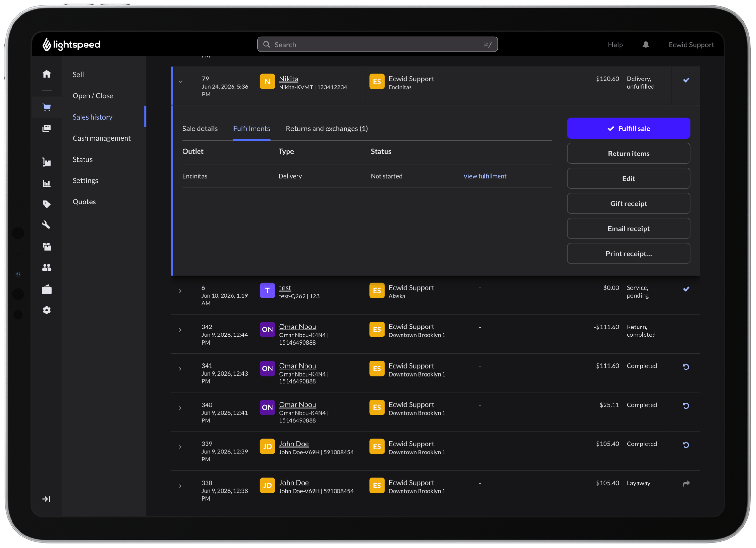Click the Print receipt... button
This screenshot has width=756, height=548.
[x=628, y=253]
